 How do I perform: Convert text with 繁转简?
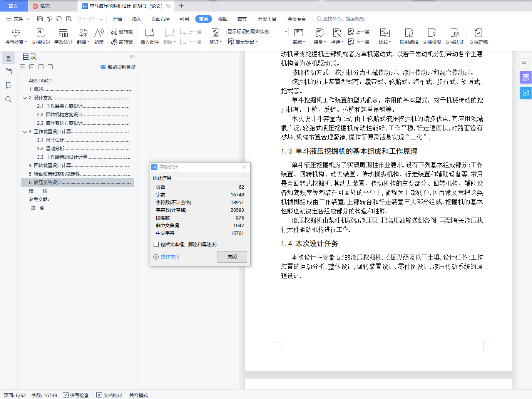pos(122,32)
